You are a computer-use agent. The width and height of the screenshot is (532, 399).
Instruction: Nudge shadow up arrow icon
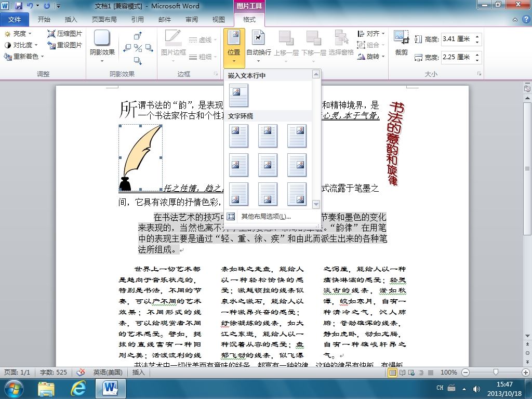click(x=138, y=35)
